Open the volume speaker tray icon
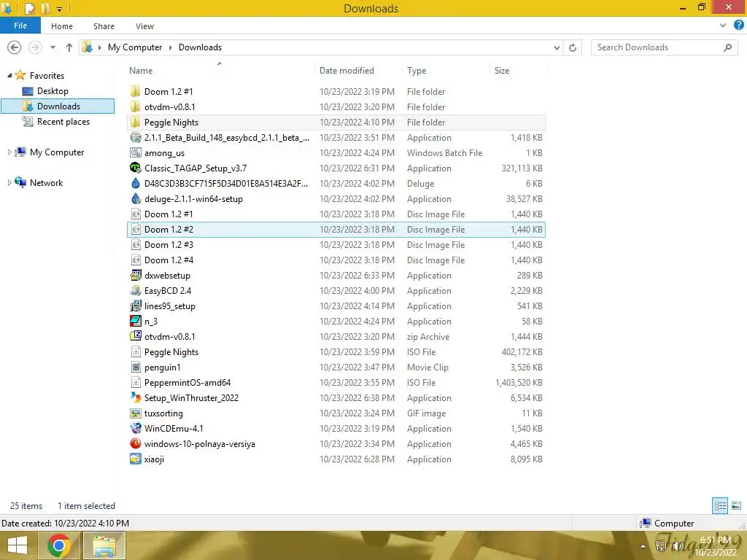 [677, 547]
